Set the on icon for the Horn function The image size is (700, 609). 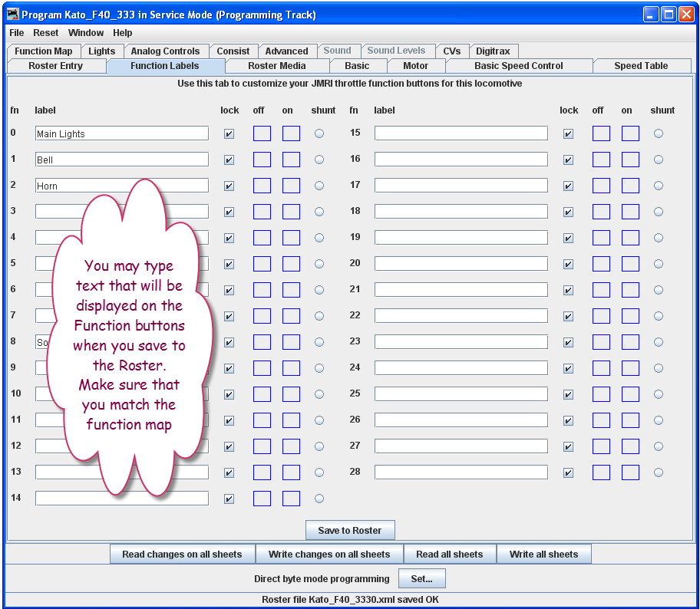click(x=291, y=185)
